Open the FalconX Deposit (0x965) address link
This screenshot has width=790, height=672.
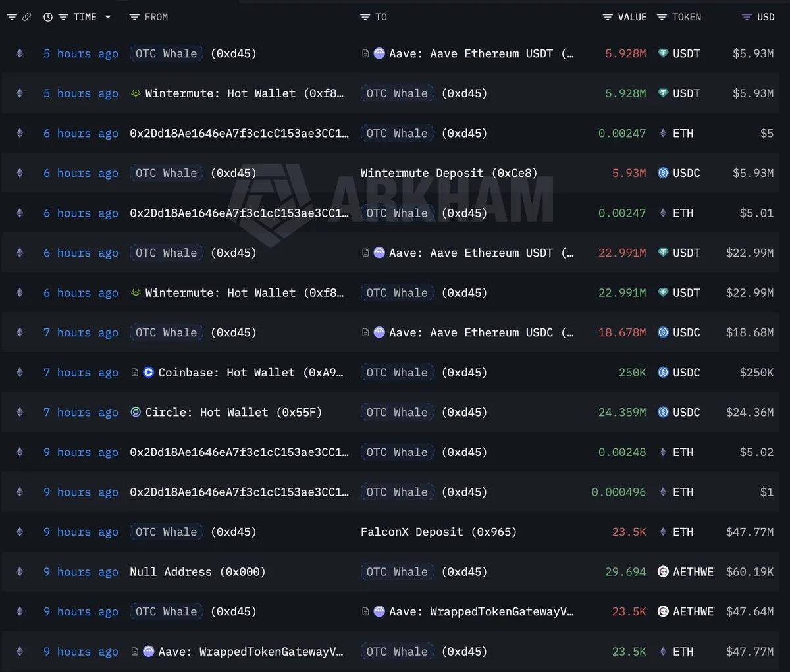[x=438, y=532]
